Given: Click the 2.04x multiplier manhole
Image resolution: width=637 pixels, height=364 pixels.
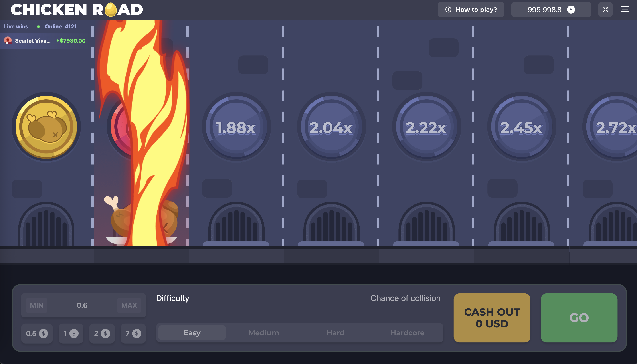Looking at the screenshot, I should click(331, 127).
